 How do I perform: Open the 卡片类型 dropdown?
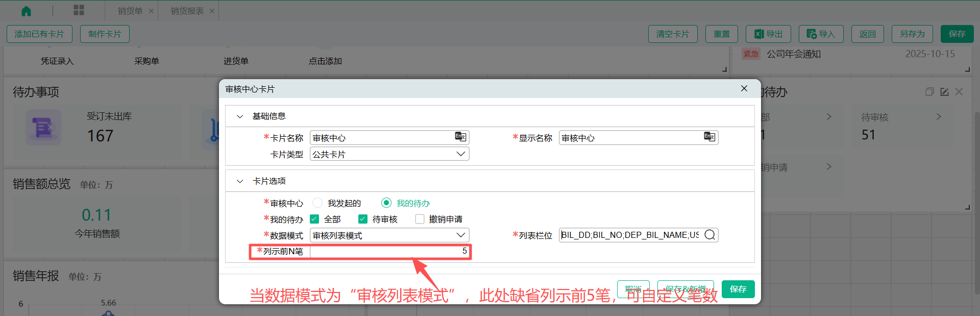[x=389, y=154]
